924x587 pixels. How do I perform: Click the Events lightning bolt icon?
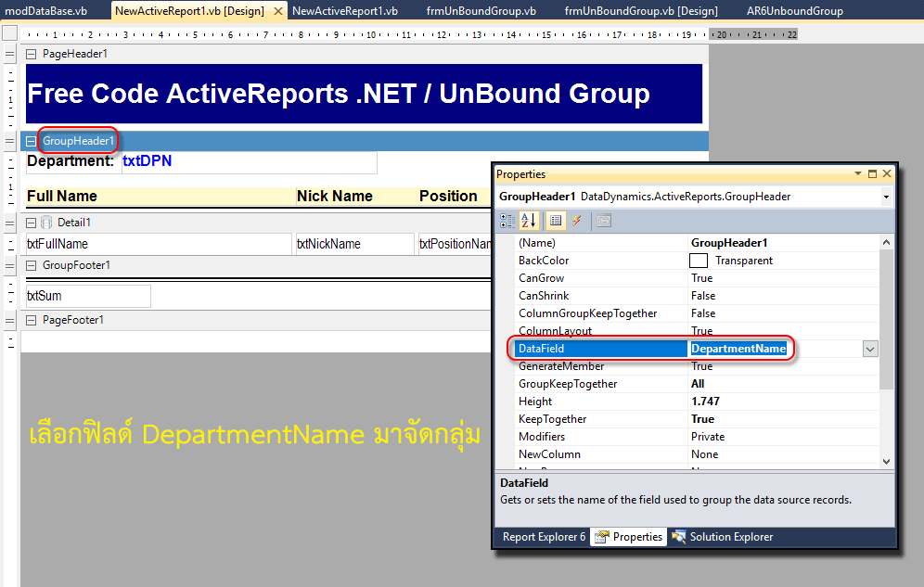(x=577, y=221)
